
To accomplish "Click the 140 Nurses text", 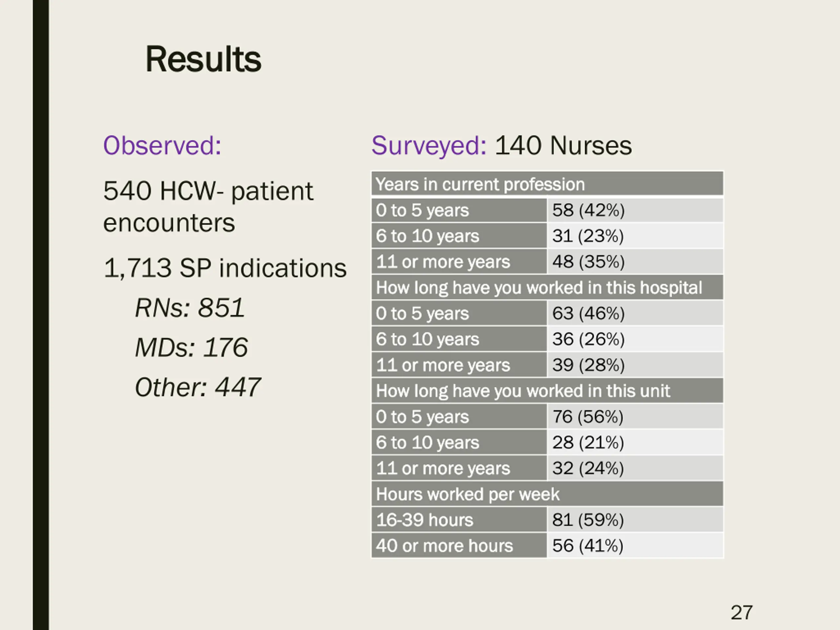I will [x=563, y=145].
